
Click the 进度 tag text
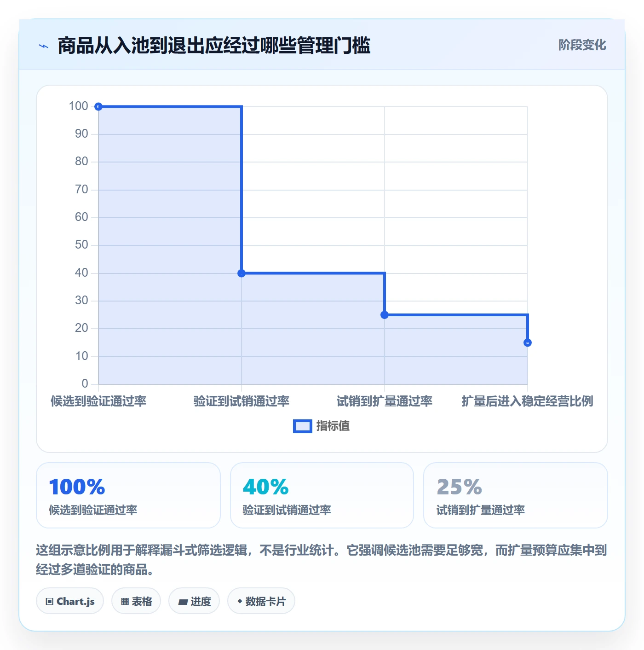pos(201,601)
